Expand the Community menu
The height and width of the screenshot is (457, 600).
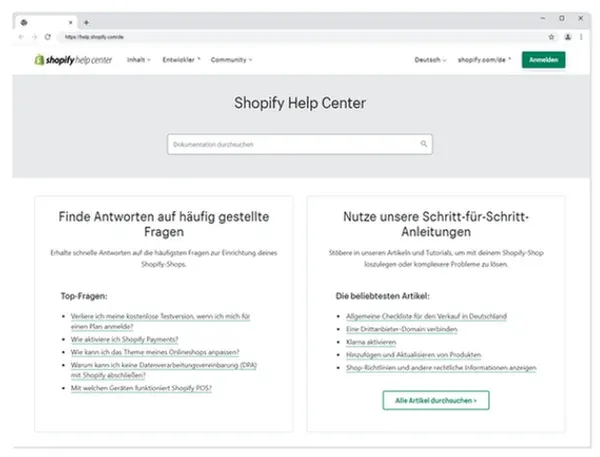(x=232, y=60)
